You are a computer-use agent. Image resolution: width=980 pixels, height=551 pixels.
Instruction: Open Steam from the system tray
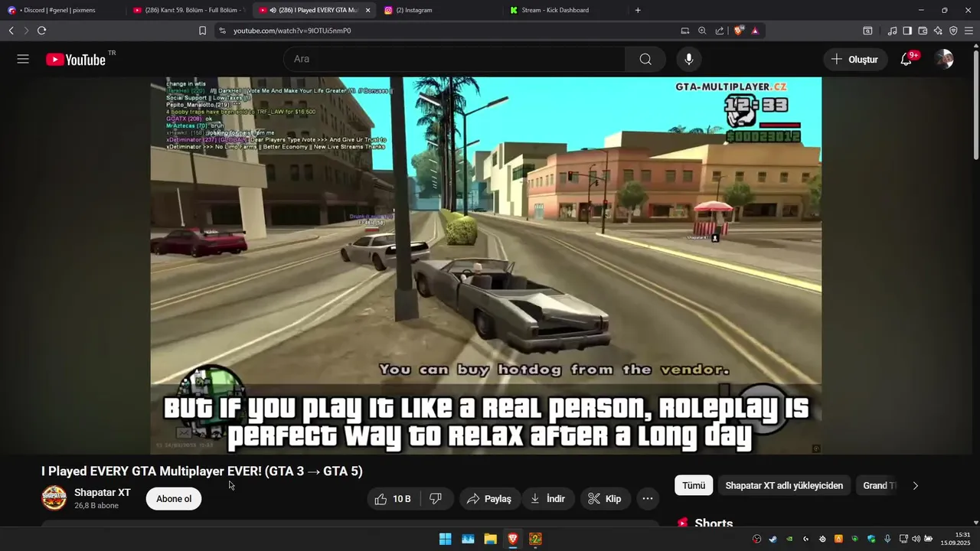(773, 539)
